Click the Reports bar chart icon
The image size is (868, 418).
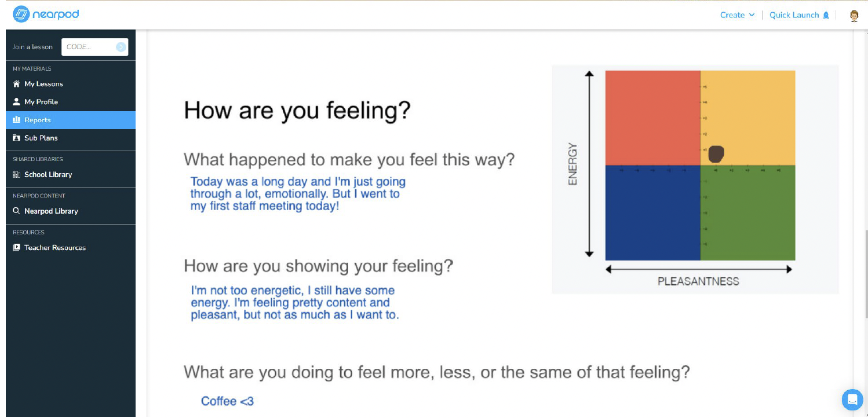pyautogui.click(x=16, y=120)
